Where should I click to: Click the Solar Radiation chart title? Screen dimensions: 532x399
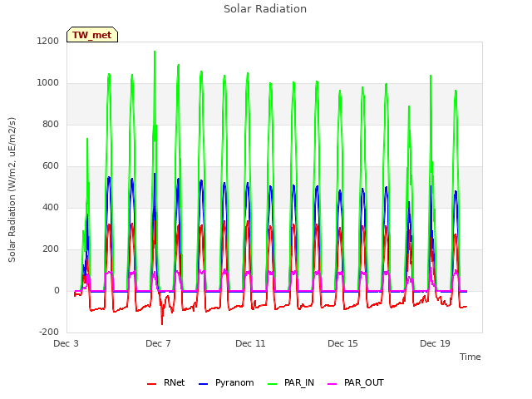pos(265,9)
